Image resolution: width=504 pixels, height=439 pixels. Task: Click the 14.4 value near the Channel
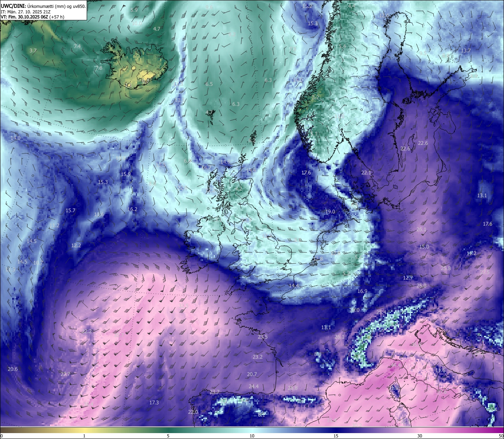294,285
